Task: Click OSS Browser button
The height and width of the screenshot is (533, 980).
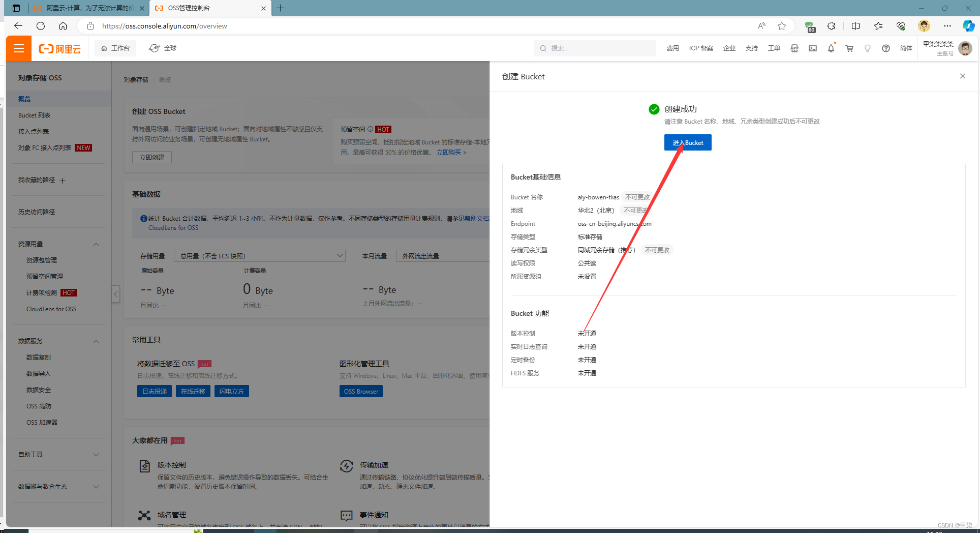Action: point(361,391)
